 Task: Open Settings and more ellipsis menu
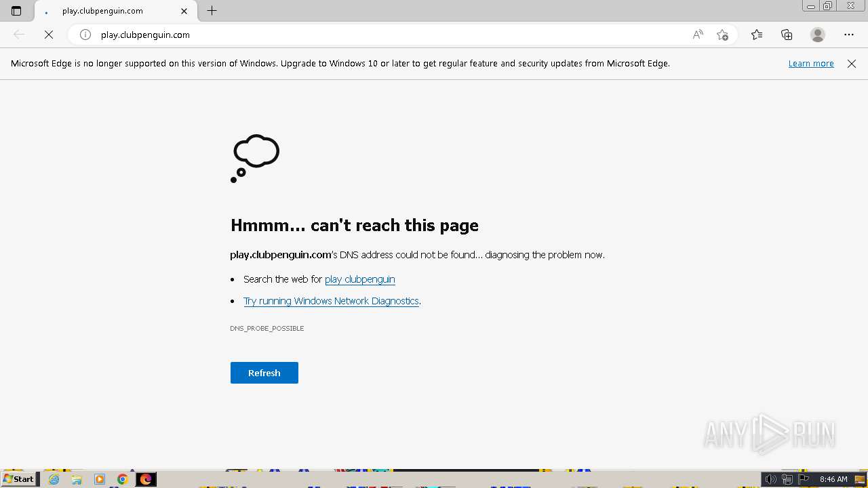(849, 35)
